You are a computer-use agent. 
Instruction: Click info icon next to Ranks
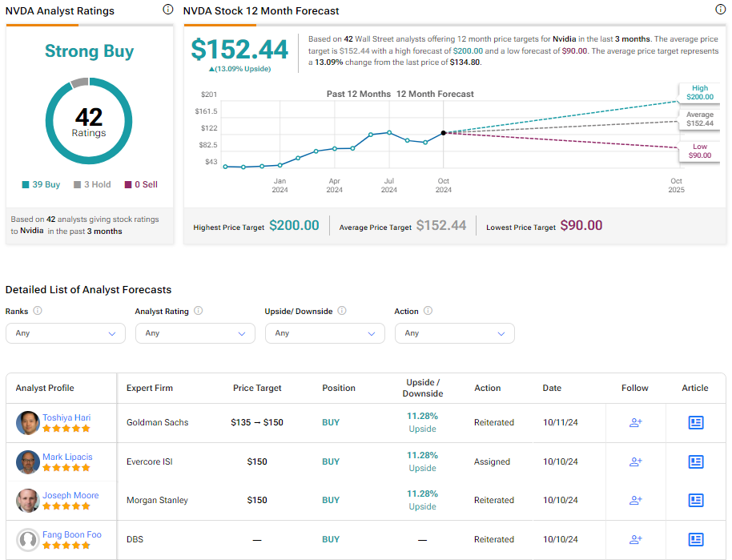click(x=38, y=311)
